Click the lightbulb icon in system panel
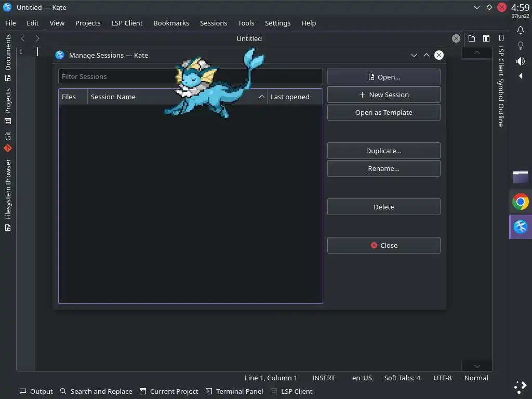 pyautogui.click(x=521, y=46)
